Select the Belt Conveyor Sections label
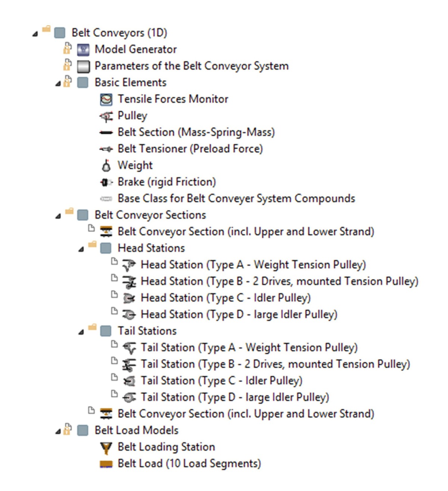This screenshot has height=491, width=448. point(150,215)
